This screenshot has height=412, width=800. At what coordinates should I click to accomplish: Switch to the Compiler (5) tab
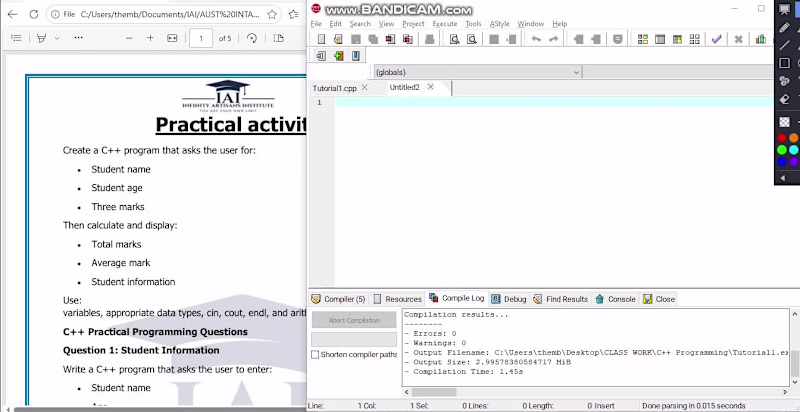tap(338, 299)
